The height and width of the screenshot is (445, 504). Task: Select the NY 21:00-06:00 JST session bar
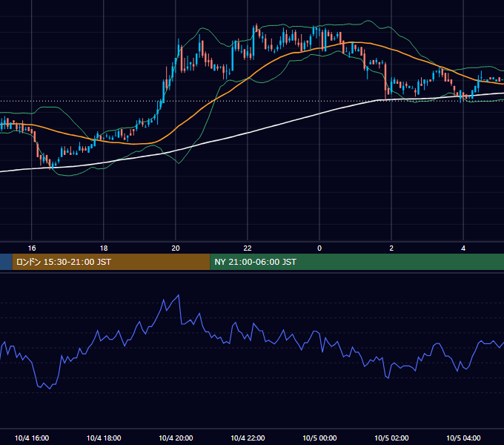[x=357, y=262]
